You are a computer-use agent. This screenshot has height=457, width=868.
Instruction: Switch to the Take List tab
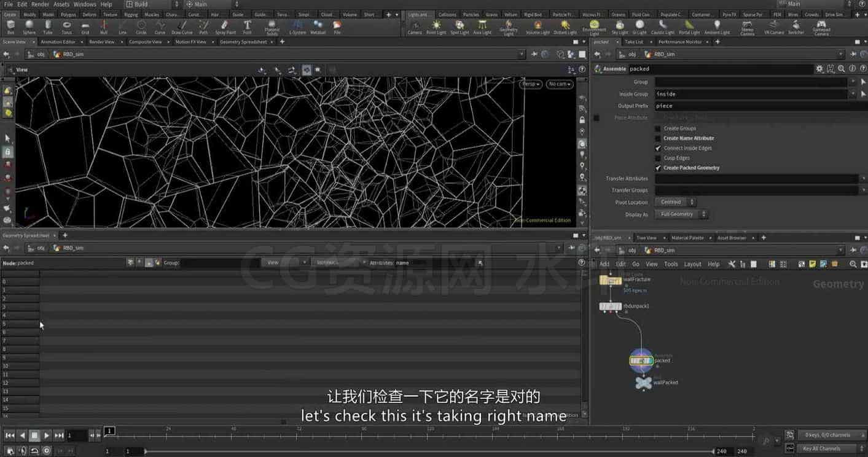tap(633, 42)
